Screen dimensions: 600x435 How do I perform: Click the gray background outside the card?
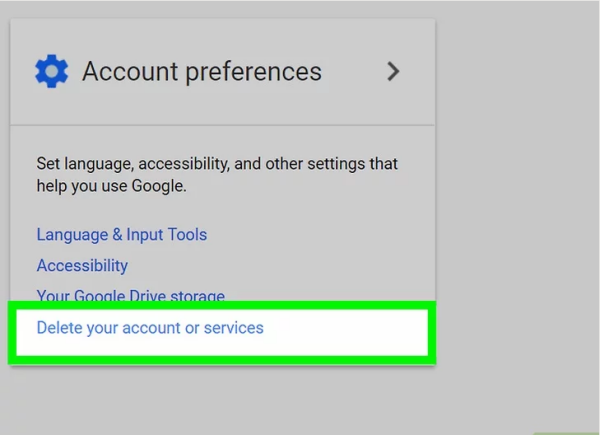pyautogui.click(x=517, y=191)
